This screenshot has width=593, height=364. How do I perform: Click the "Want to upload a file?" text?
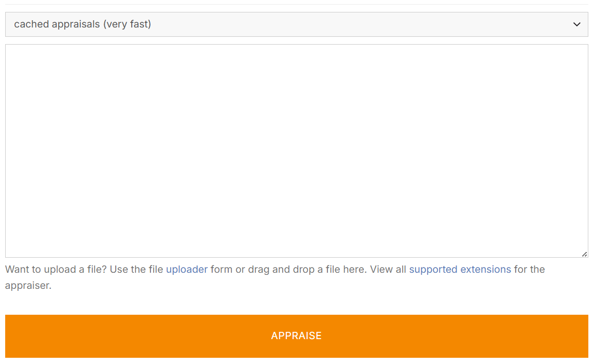57,270
